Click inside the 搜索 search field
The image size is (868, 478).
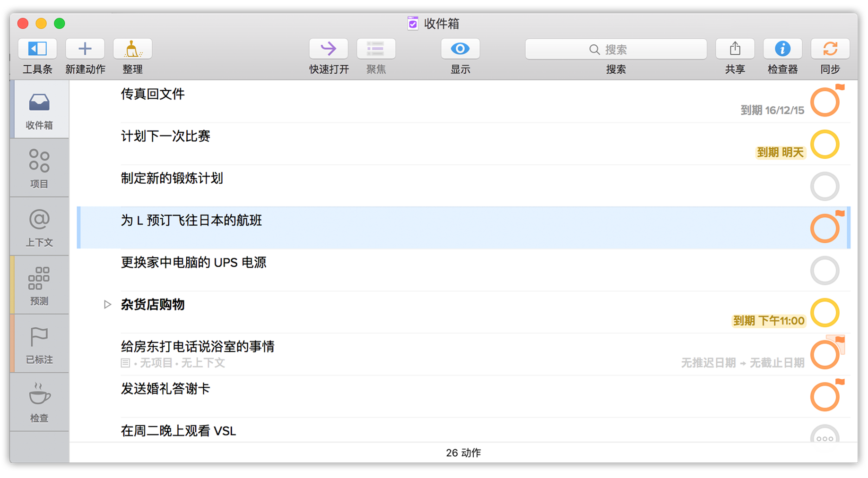coord(616,49)
